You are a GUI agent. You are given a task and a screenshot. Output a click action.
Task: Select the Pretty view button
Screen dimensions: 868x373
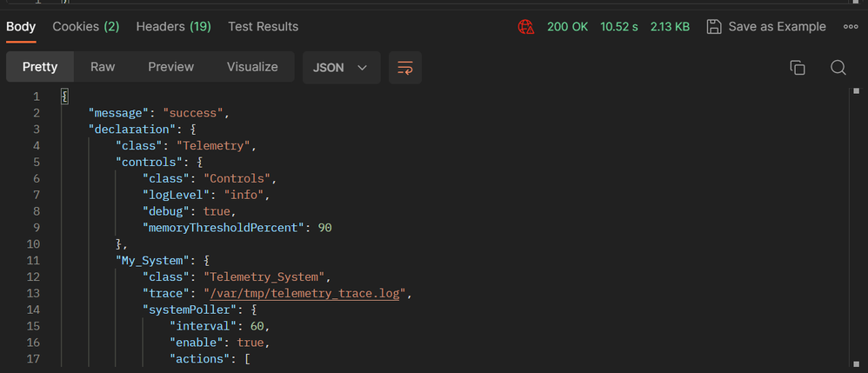[40, 67]
